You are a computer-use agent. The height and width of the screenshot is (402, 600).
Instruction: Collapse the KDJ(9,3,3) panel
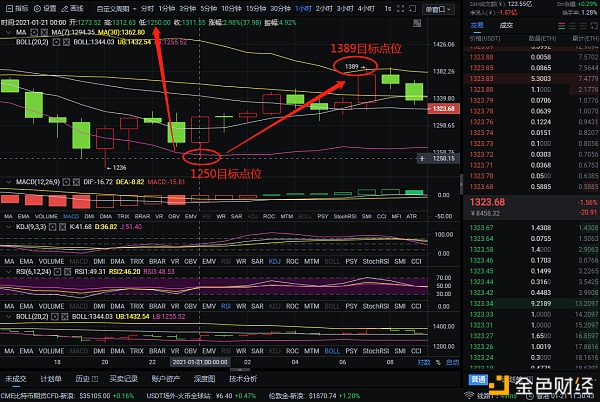click(x=8, y=227)
